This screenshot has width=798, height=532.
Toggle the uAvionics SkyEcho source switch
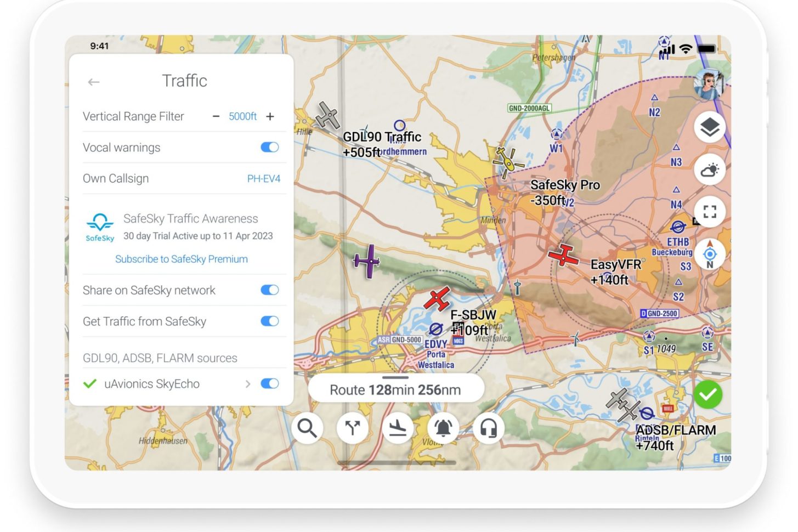point(270,383)
